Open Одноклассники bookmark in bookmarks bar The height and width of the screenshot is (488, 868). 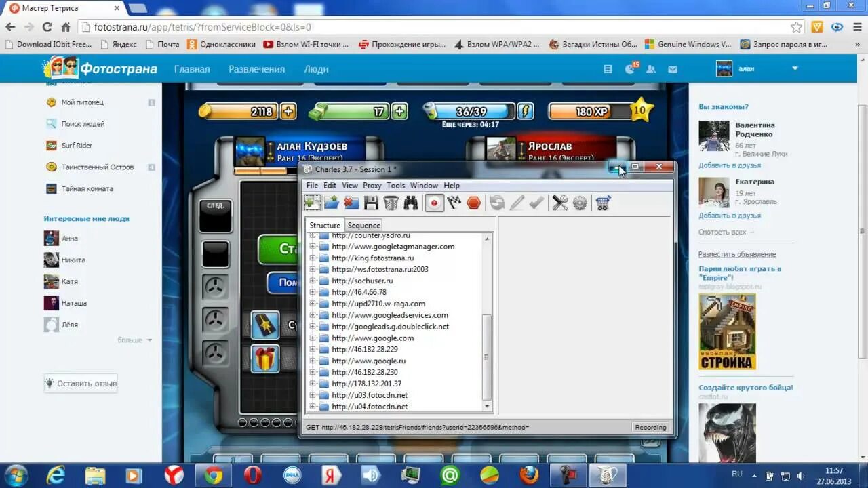(x=222, y=44)
